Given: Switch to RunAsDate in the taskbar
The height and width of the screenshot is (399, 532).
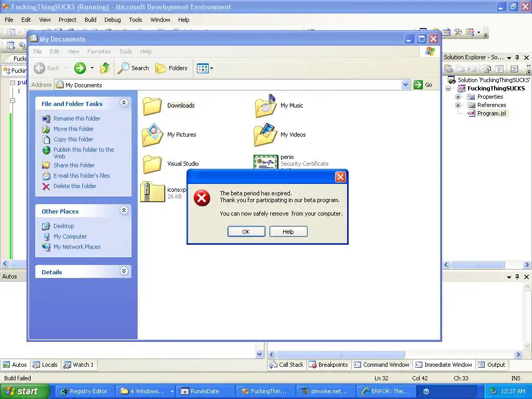Looking at the screenshot, I should 205,391.
